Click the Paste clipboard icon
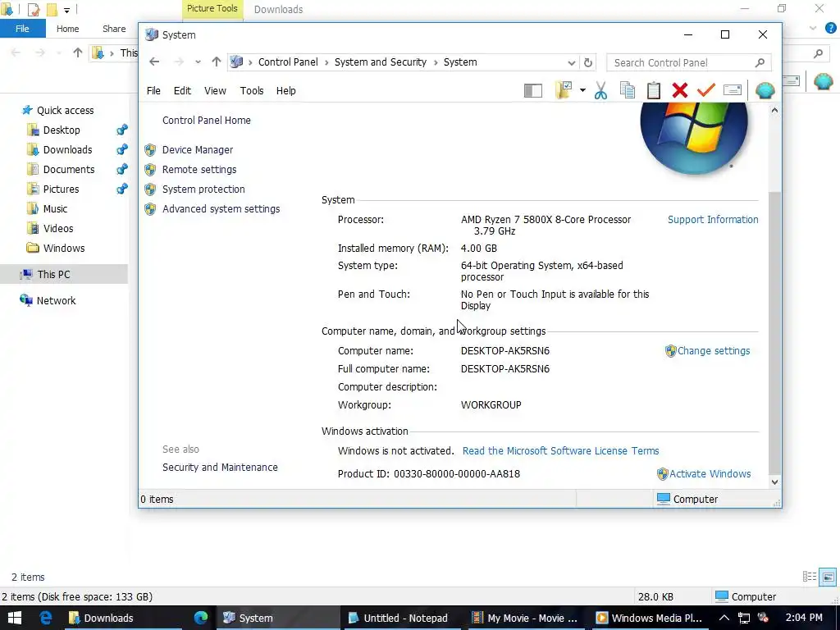Viewport: 840px width, 630px height. 653,90
